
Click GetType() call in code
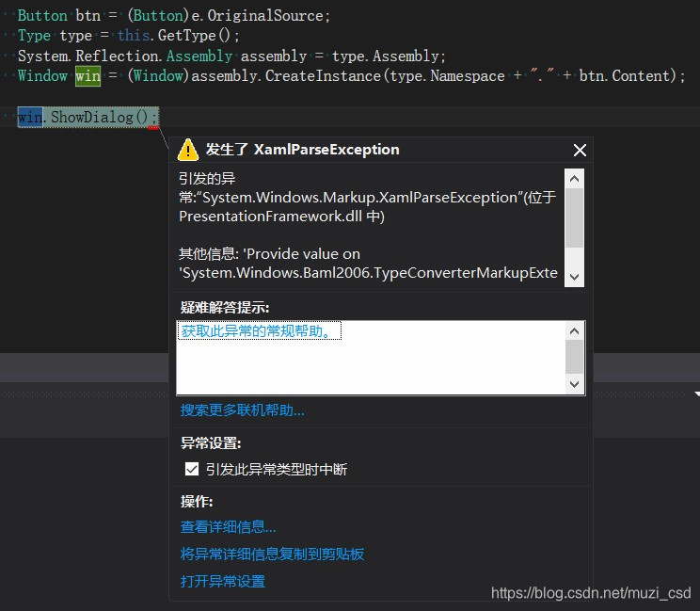pos(194,35)
